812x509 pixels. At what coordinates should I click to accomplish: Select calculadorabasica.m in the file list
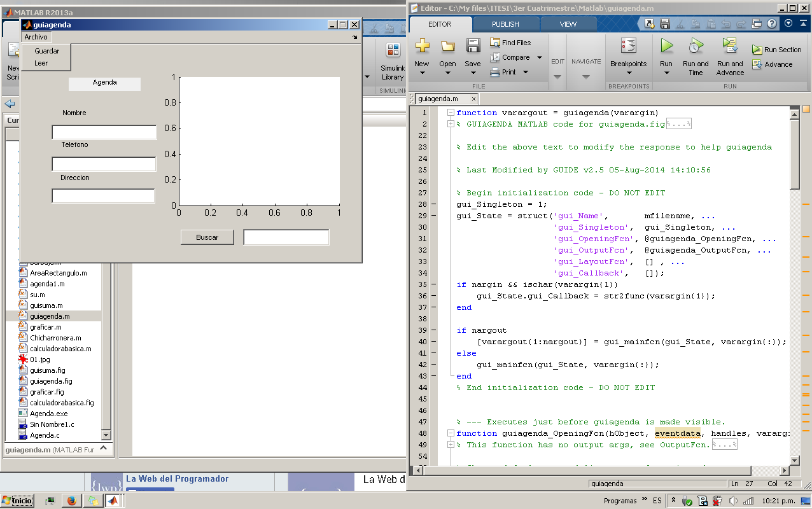pyautogui.click(x=60, y=349)
